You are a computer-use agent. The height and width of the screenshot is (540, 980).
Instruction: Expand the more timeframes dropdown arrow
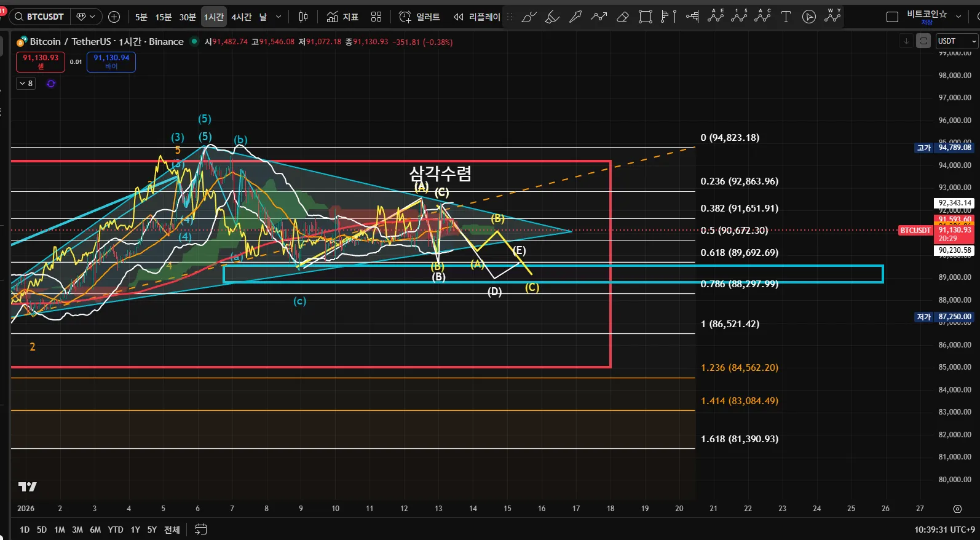tap(279, 17)
